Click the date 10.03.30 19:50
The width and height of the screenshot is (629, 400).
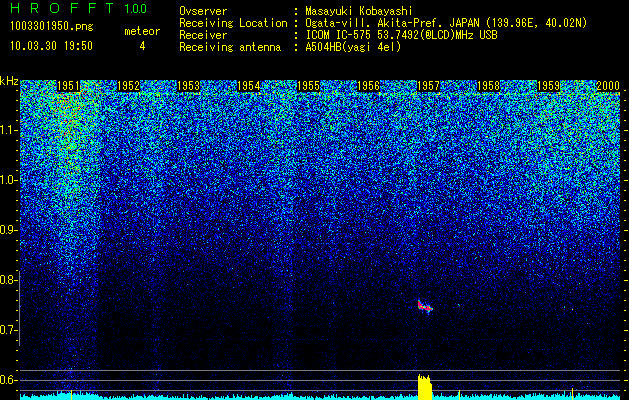coord(51,46)
